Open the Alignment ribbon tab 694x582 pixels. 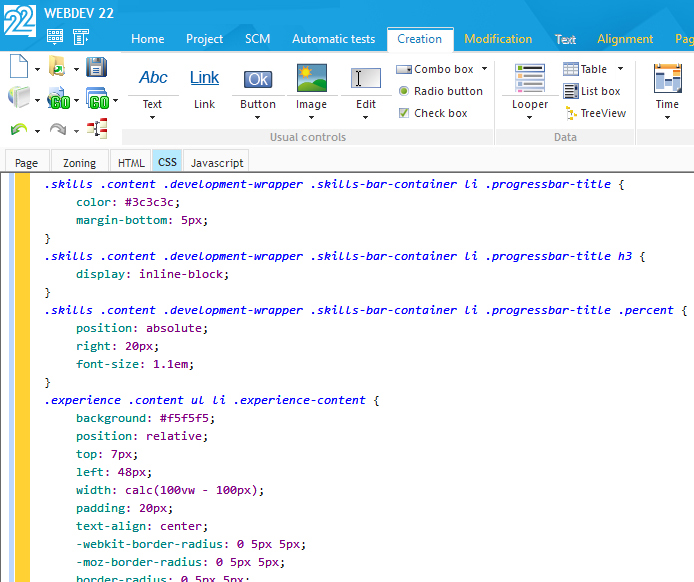625,39
